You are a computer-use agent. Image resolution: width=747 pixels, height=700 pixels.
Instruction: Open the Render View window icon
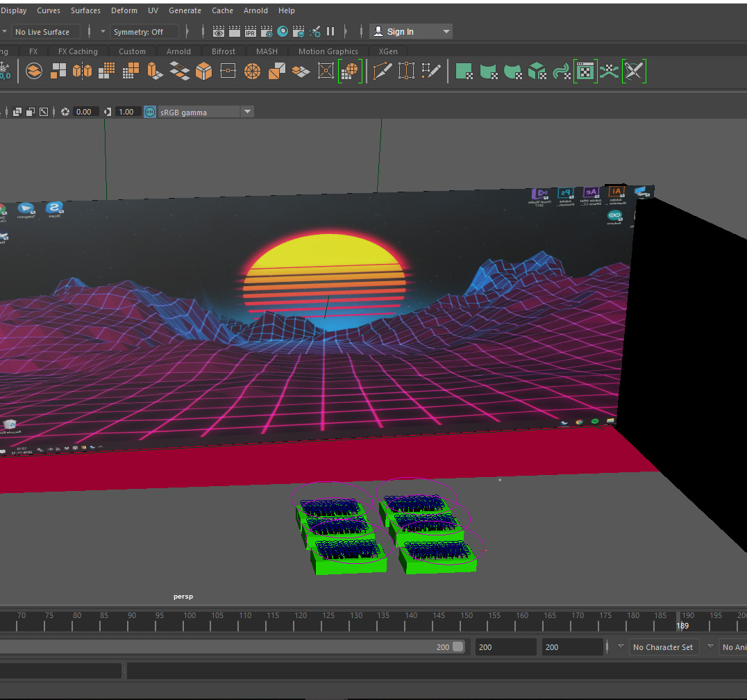(219, 31)
